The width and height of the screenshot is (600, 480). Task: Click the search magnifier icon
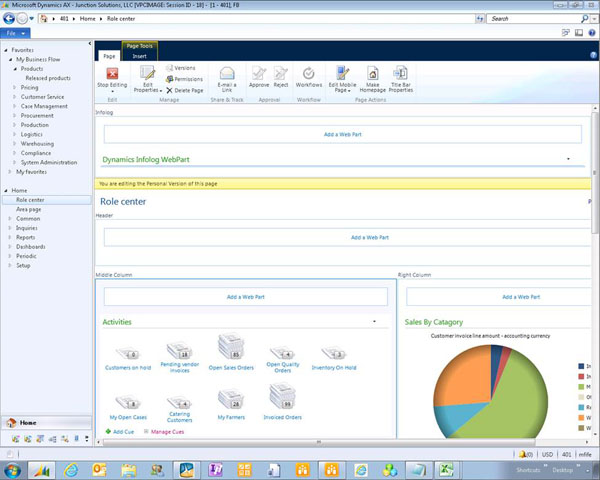click(x=584, y=18)
